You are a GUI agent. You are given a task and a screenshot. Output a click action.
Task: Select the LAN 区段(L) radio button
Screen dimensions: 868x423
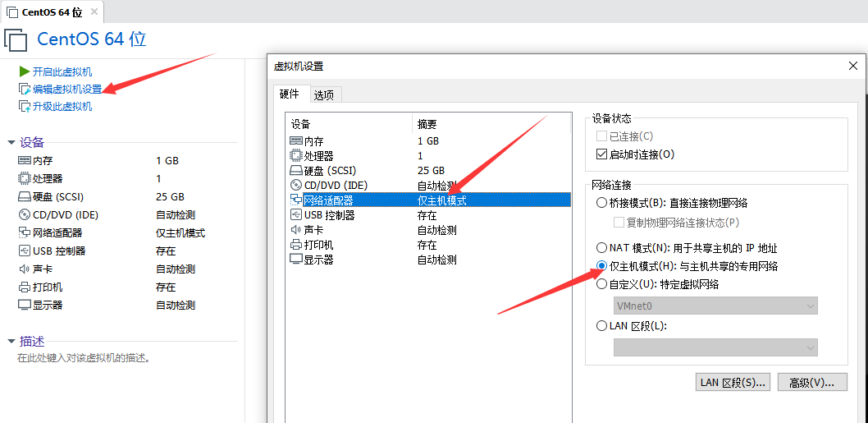[x=601, y=326]
